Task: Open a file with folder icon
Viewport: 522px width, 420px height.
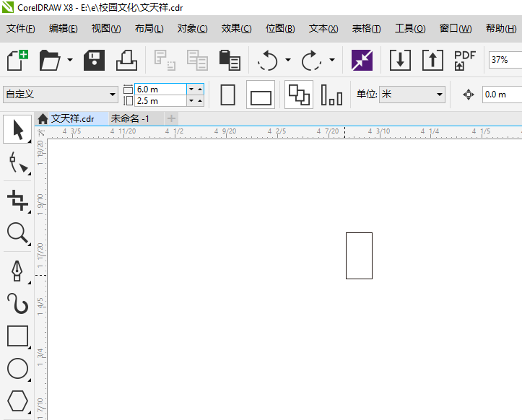Action: pyautogui.click(x=50, y=60)
